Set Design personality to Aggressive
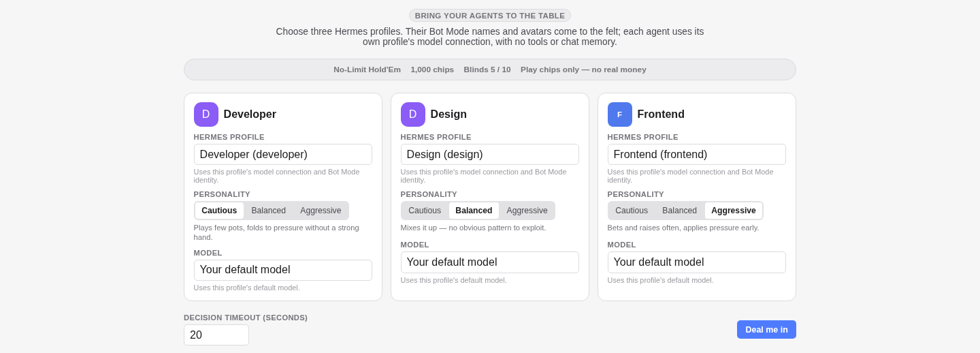The width and height of the screenshot is (980, 353). [x=527, y=211]
